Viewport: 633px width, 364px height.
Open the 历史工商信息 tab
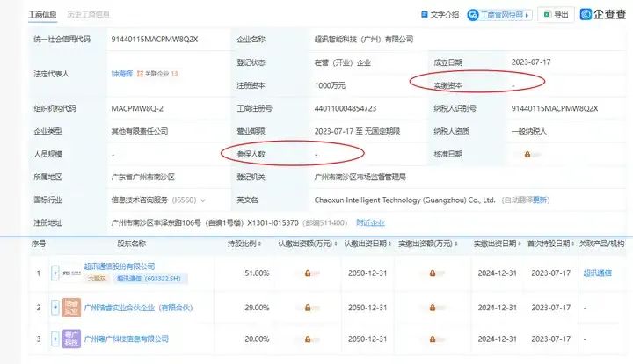tap(89, 15)
